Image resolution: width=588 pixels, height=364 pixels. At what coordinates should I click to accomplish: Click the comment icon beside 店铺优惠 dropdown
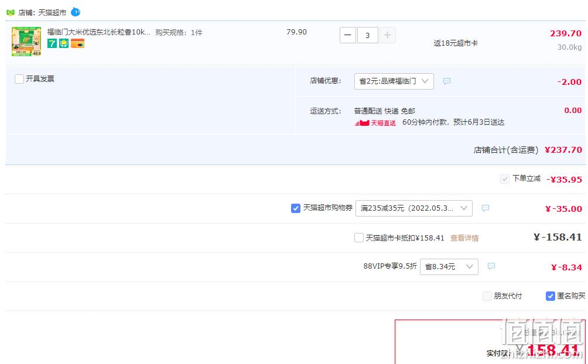pyautogui.click(x=447, y=81)
